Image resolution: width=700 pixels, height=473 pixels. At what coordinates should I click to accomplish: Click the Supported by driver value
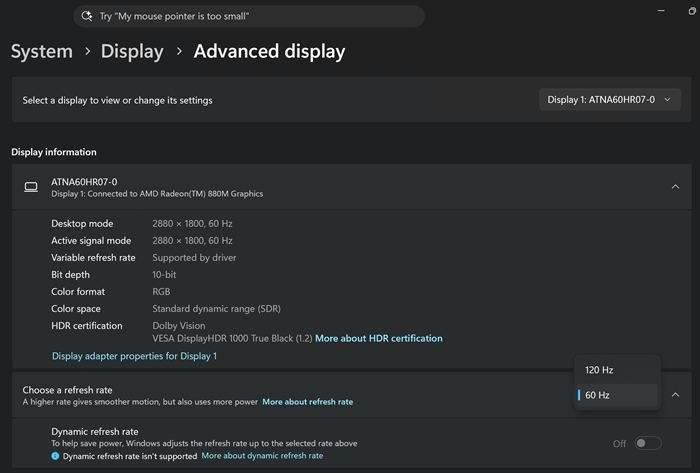(x=194, y=257)
